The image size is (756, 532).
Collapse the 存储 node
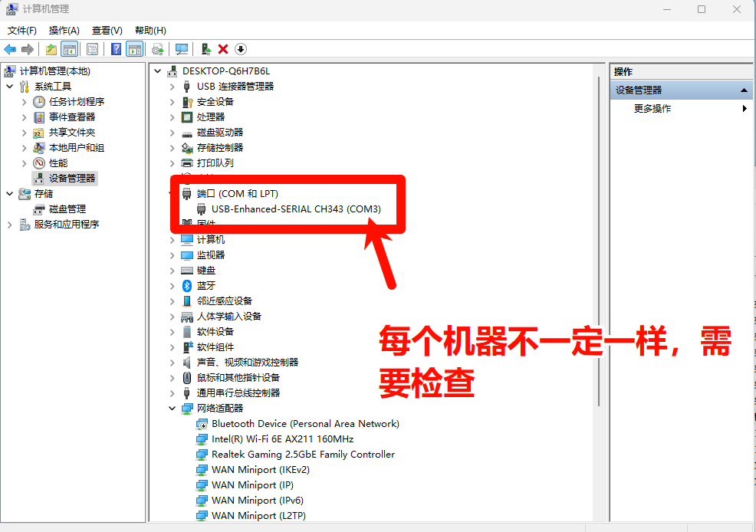10,194
